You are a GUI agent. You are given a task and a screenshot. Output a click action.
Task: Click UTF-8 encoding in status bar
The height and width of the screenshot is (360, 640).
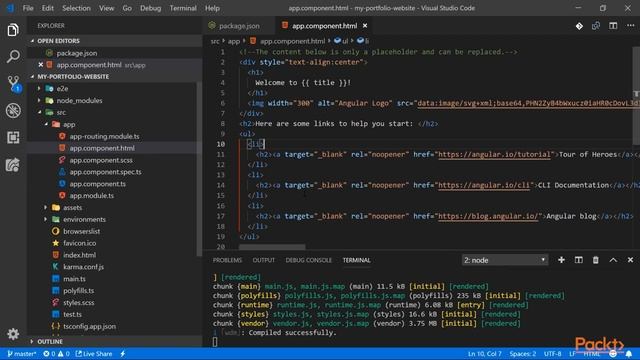[x=553, y=354]
